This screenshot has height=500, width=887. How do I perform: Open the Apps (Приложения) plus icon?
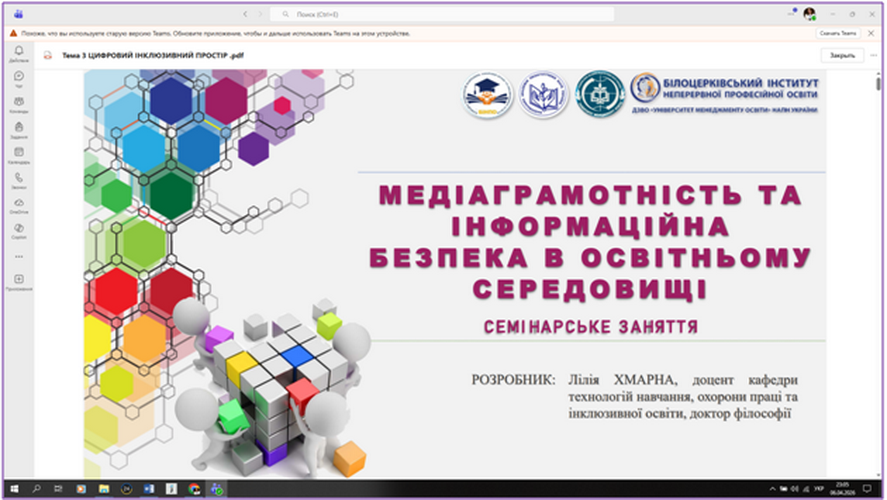point(19,281)
